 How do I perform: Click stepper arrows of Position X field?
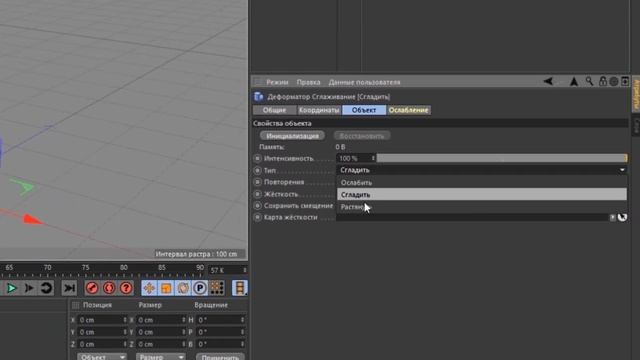click(x=125, y=320)
